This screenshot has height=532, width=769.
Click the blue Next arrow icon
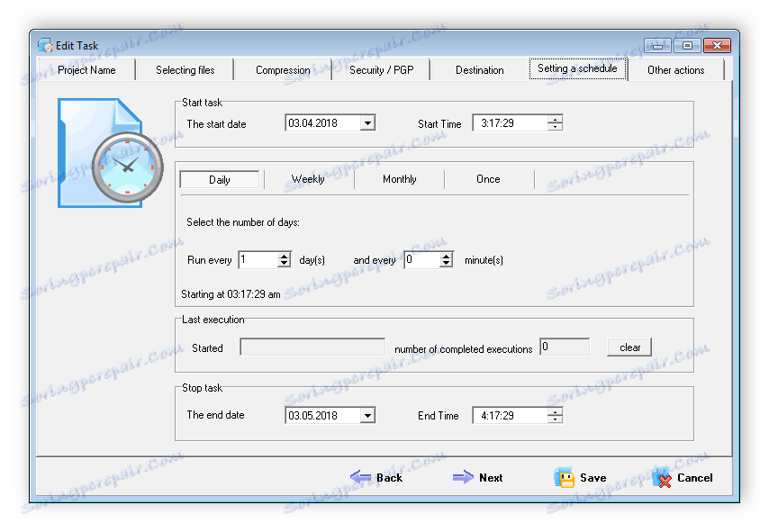coord(464,477)
